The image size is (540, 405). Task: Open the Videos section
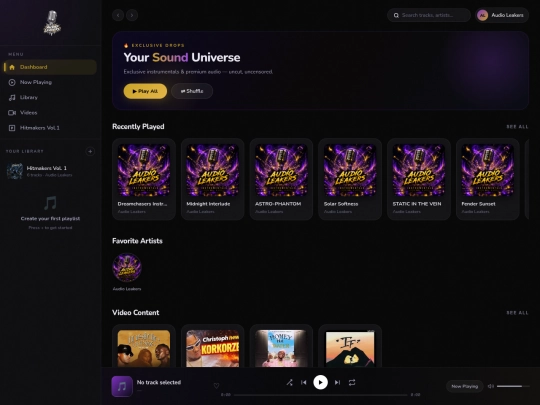(x=50, y=113)
